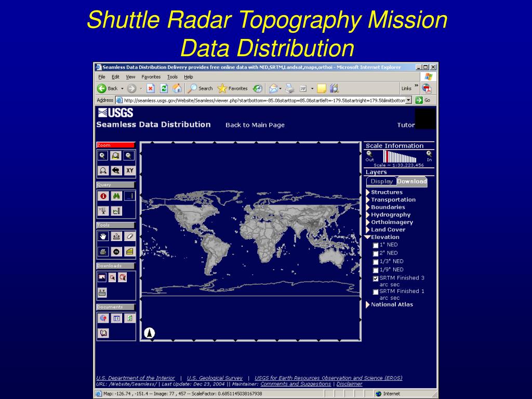Click the browser Stop icon
This screenshot has height=399, width=532.
150,88
